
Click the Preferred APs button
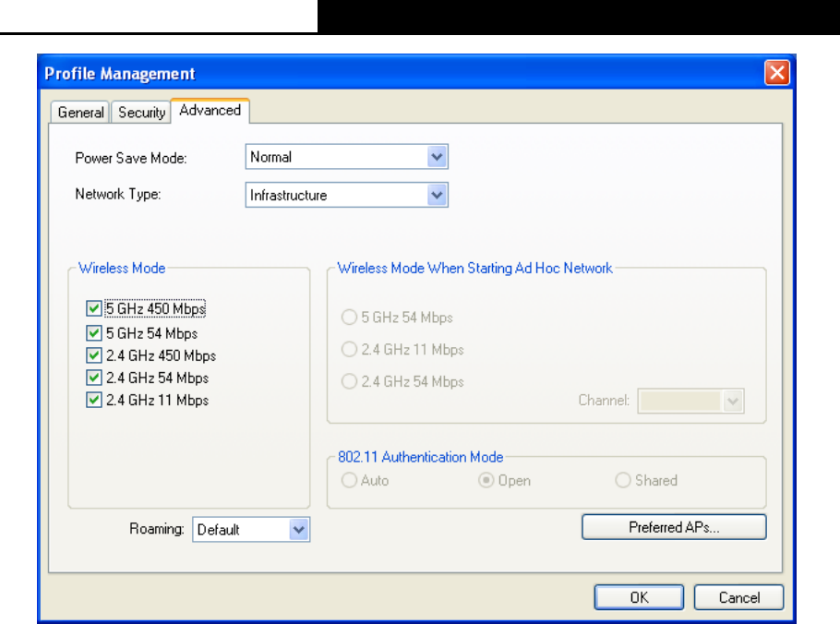coord(674,527)
